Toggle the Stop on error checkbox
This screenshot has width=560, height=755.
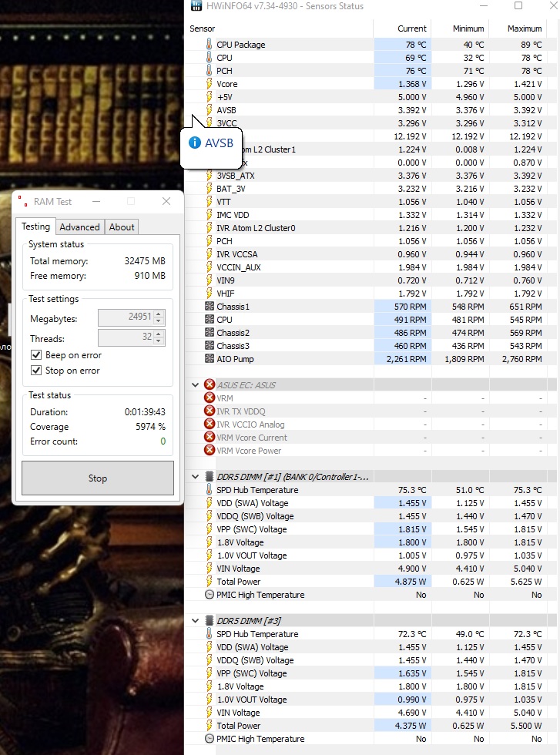point(36,371)
